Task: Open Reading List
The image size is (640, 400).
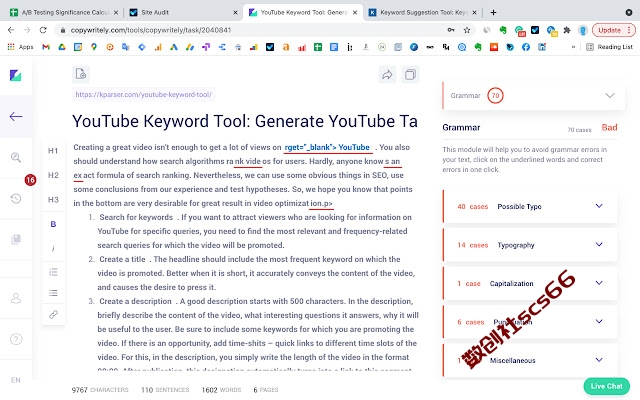Action: (x=609, y=47)
